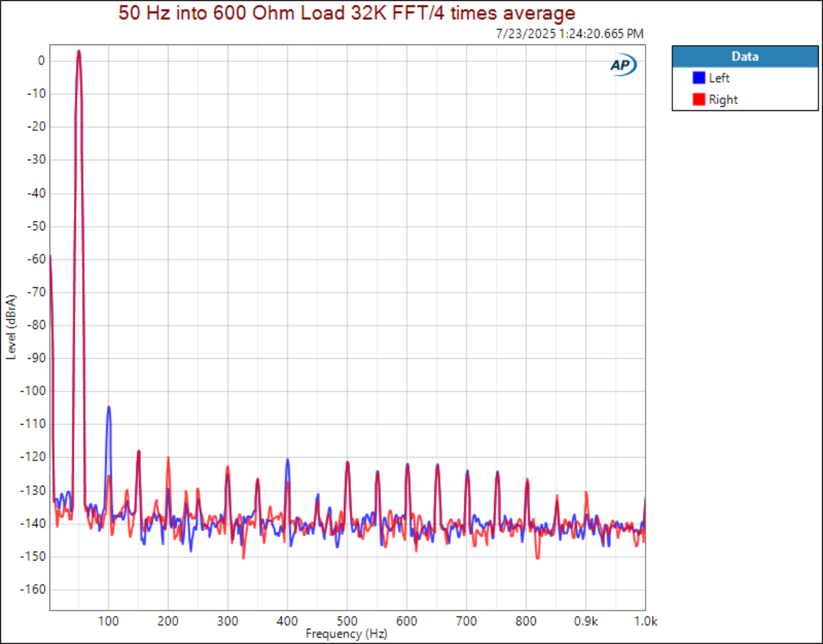This screenshot has width=823, height=644.
Task: Click the Data legend header
Action: pyautogui.click(x=745, y=56)
